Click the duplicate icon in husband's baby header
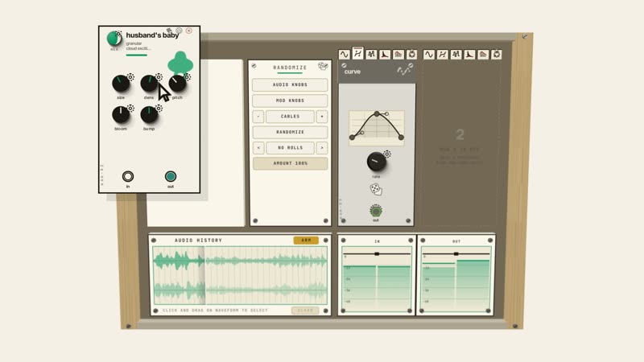This screenshot has width=644, height=362. (x=169, y=31)
